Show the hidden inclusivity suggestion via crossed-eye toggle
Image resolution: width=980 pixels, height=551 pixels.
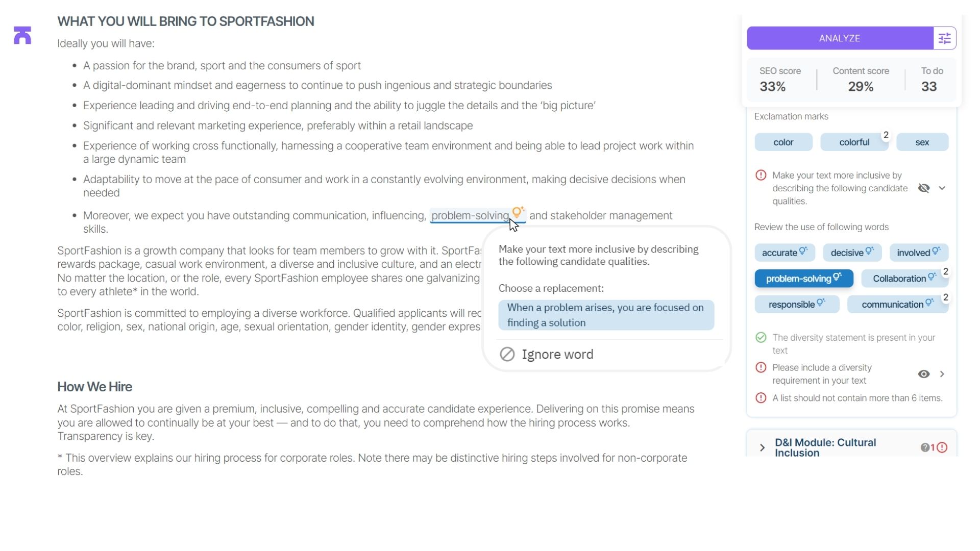click(925, 188)
